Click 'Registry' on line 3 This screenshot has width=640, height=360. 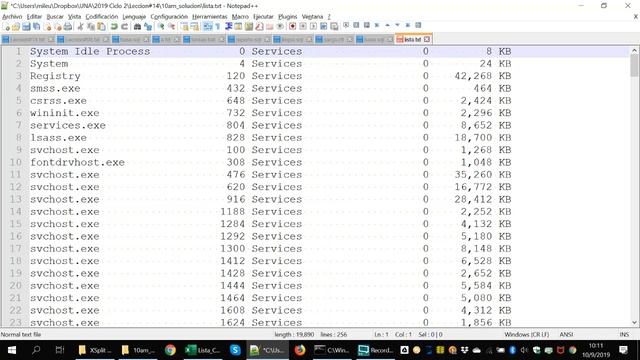click(x=55, y=76)
